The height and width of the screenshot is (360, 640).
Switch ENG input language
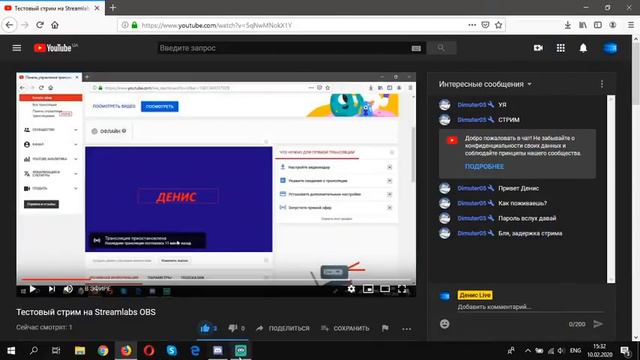pyautogui.click(x=575, y=351)
